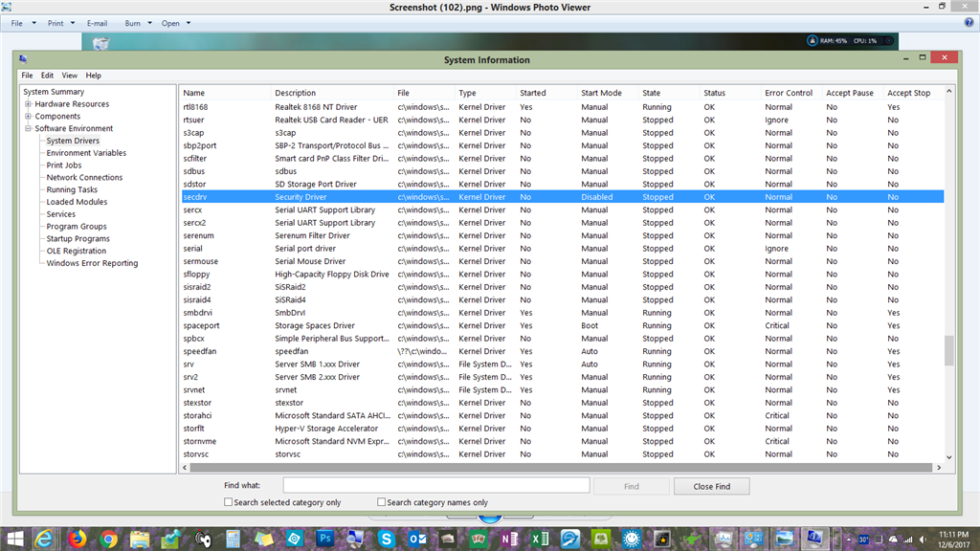Open File Explorer taskbar icon

pos(140,539)
